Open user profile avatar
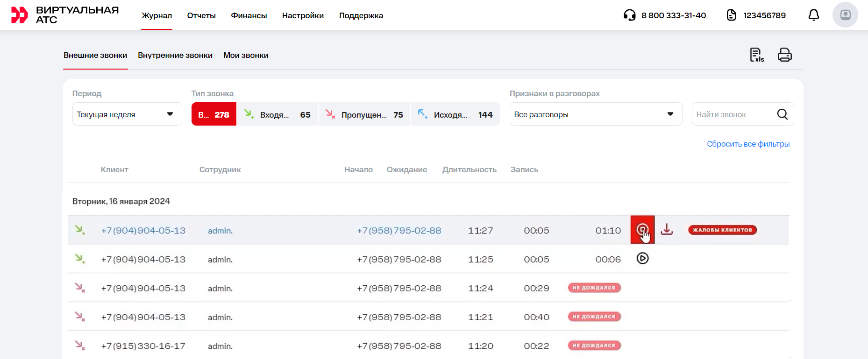This screenshot has width=868, height=359. (x=845, y=15)
